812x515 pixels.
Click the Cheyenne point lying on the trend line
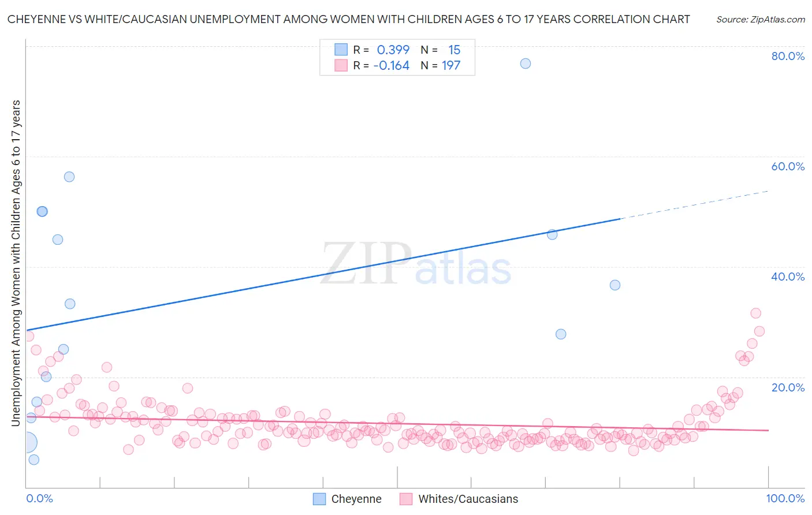pos(552,234)
